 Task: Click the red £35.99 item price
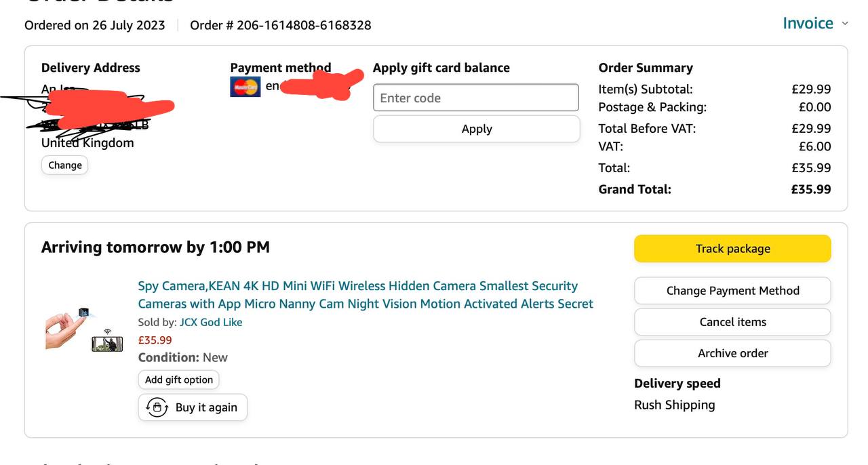155,340
